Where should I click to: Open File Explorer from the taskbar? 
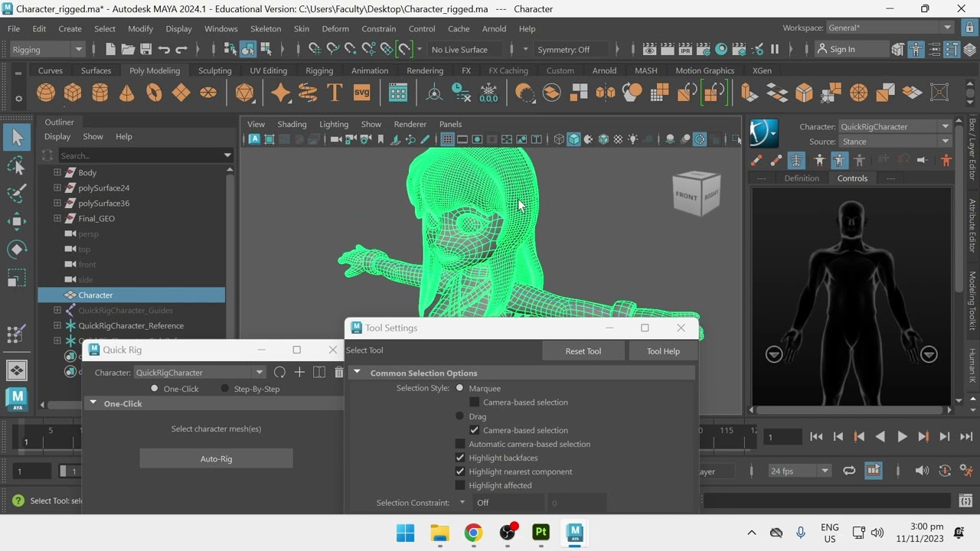tap(439, 532)
